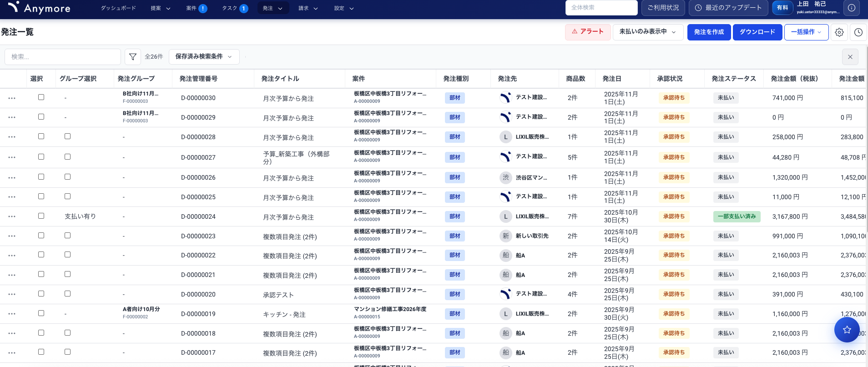This screenshot has height=367, width=868.
Task: Click the ダウンロード button
Action: click(757, 32)
